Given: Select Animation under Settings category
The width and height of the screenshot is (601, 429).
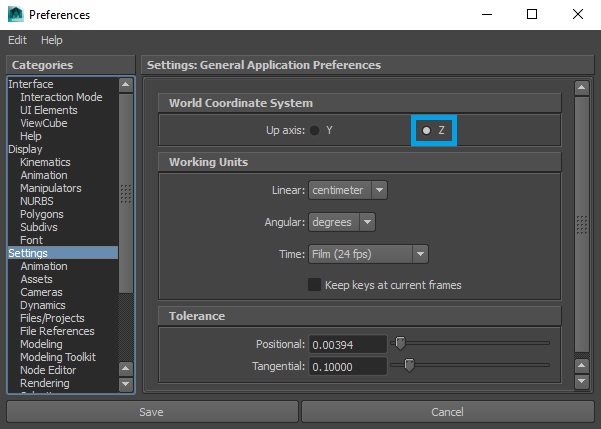Looking at the screenshot, I should coord(63,266).
